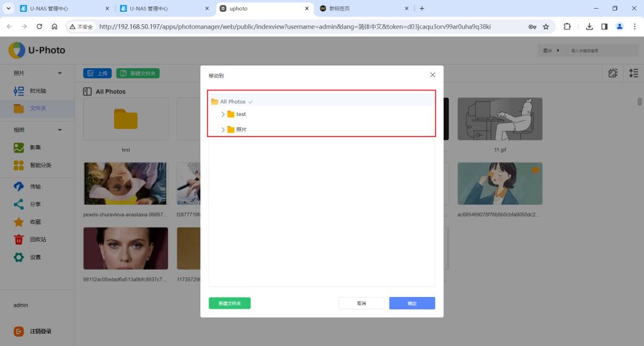Go to 传输 transfer page
Screen dimensions: 644x346
[35, 186]
